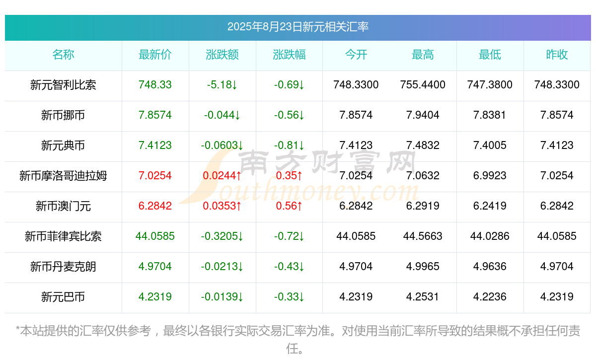This screenshot has width=596, height=364.
Task: Click the 新币挪币 row name
Action: [x=63, y=115]
